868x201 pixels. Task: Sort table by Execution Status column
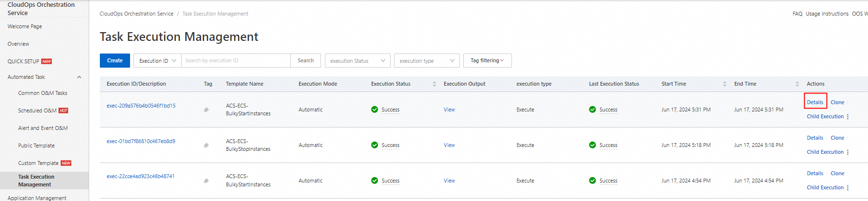coord(434,84)
